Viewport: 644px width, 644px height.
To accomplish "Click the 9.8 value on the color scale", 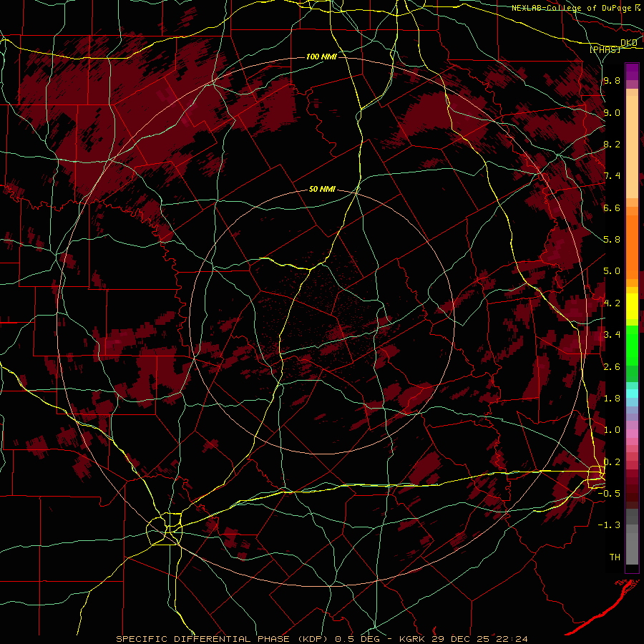I will tap(612, 80).
